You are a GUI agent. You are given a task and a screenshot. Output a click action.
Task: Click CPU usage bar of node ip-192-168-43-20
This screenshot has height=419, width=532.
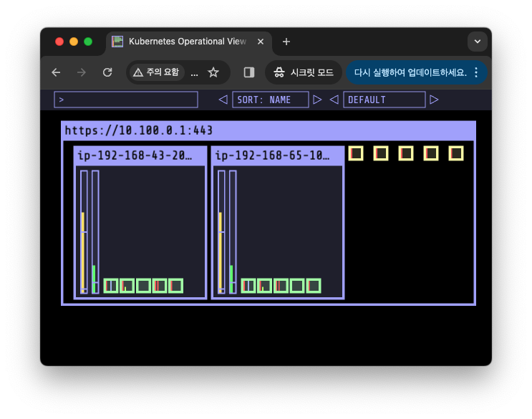pos(84,232)
